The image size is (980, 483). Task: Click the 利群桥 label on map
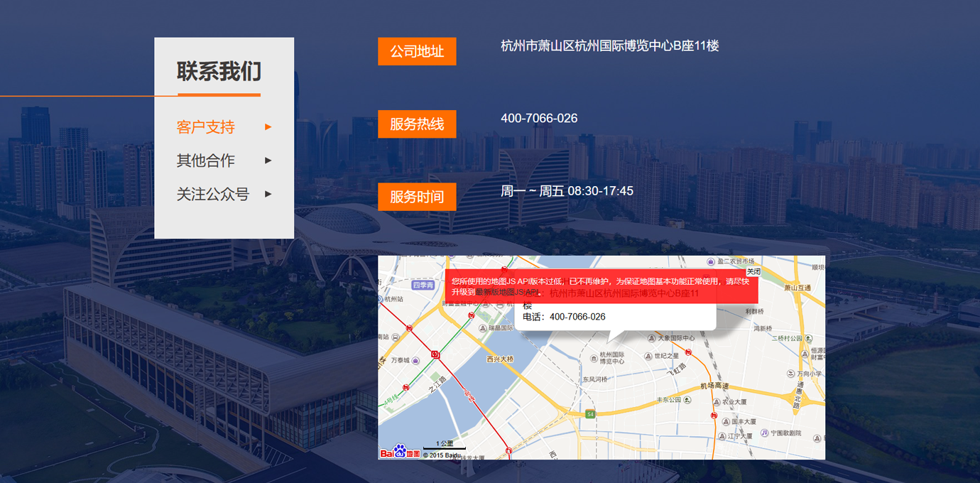point(755,311)
